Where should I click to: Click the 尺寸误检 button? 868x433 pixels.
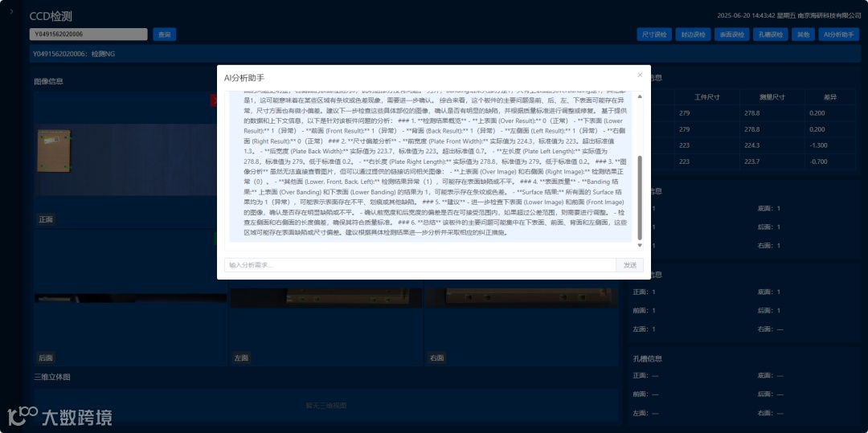tap(654, 35)
